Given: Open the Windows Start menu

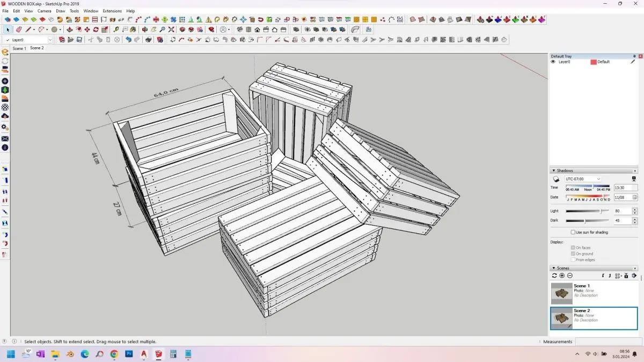Looking at the screenshot, I should 11,354.
